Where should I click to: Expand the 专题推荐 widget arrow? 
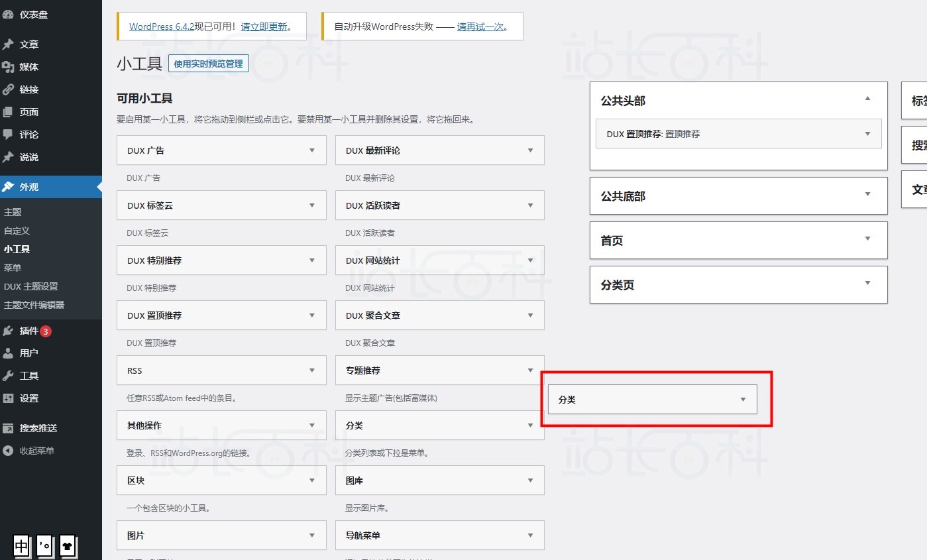click(x=530, y=370)
